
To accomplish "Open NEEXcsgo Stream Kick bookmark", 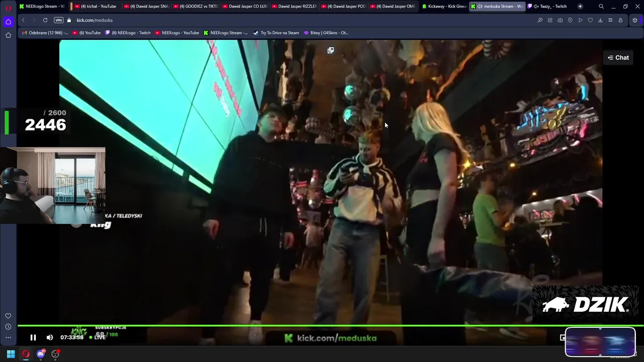I will 225,33.
